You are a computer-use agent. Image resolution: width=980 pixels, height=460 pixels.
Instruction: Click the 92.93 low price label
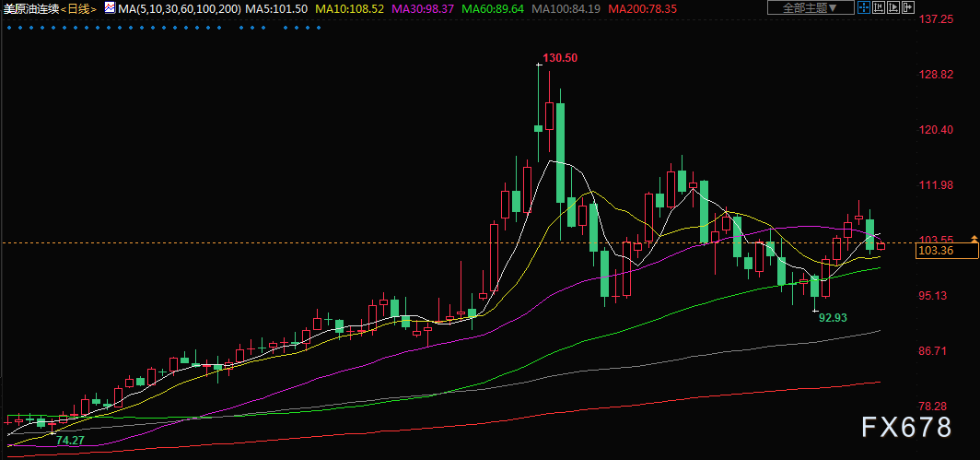[x=834, y=318]
